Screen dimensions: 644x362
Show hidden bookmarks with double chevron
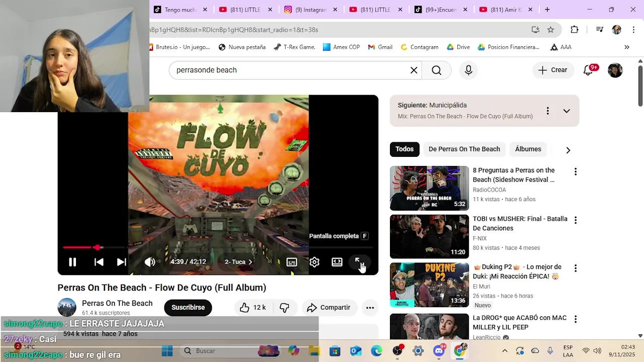(x=627, y=47)
